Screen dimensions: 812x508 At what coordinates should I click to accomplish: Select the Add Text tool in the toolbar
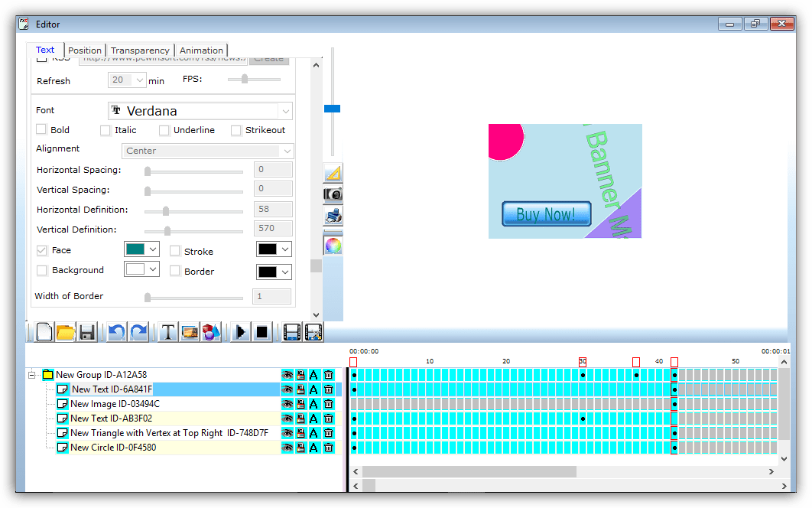coord(166,331)
